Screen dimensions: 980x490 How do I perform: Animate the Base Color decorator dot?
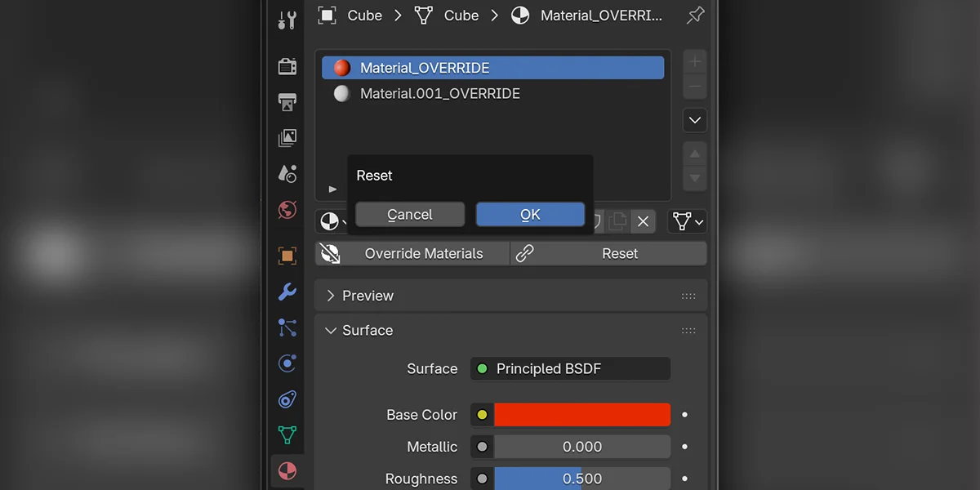pos(684,415)
